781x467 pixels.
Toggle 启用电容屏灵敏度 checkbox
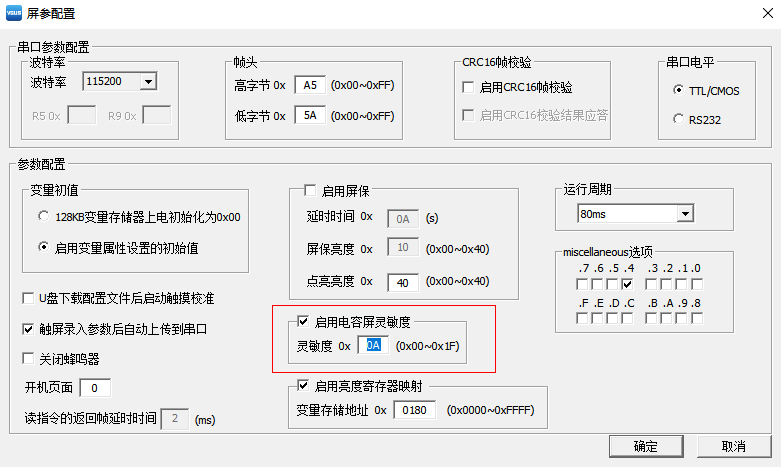(x=303, y=321)
